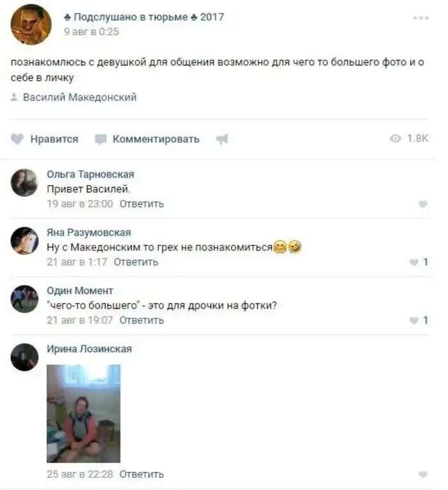Reply to Ольга Тарновская's comment
448x490 pixels.
click(141, 204)
